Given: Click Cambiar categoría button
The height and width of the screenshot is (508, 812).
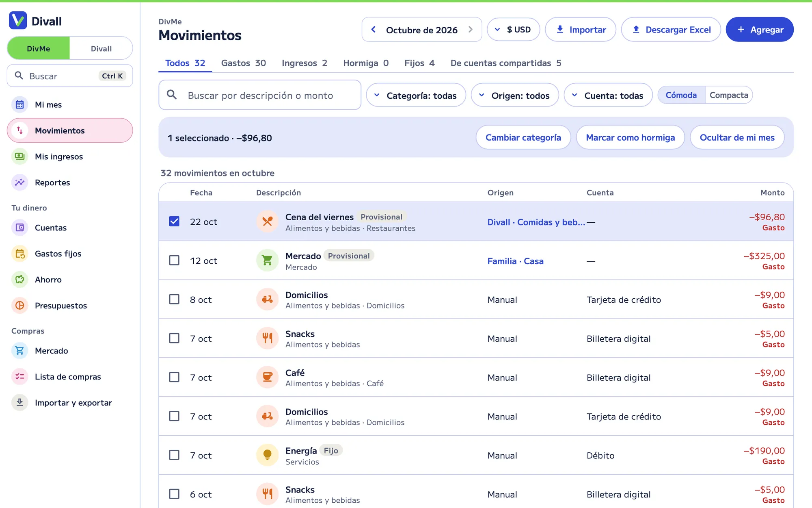Looking at the screenshot, I should (x=523, y=137).
